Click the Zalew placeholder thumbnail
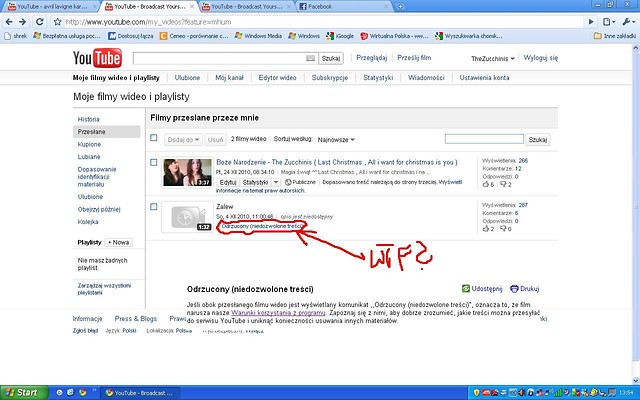The height and width of the screenshot is (400, 640). [x=187, y=217]
